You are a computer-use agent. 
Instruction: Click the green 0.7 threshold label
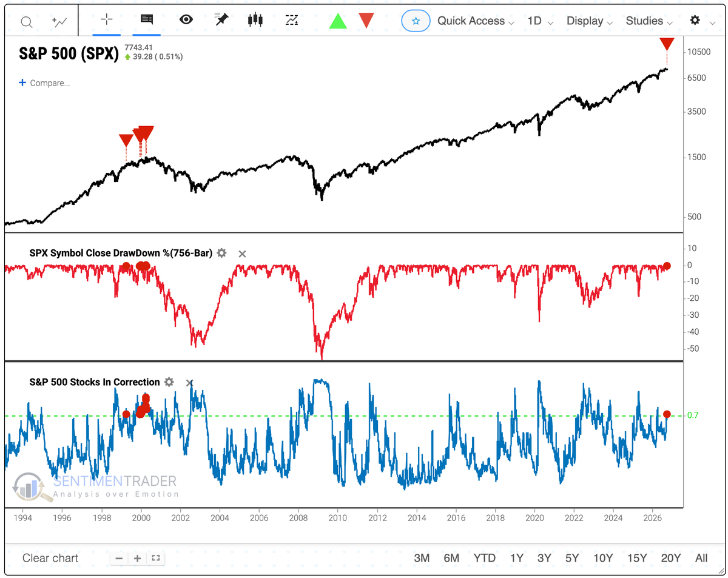[693, 415]
